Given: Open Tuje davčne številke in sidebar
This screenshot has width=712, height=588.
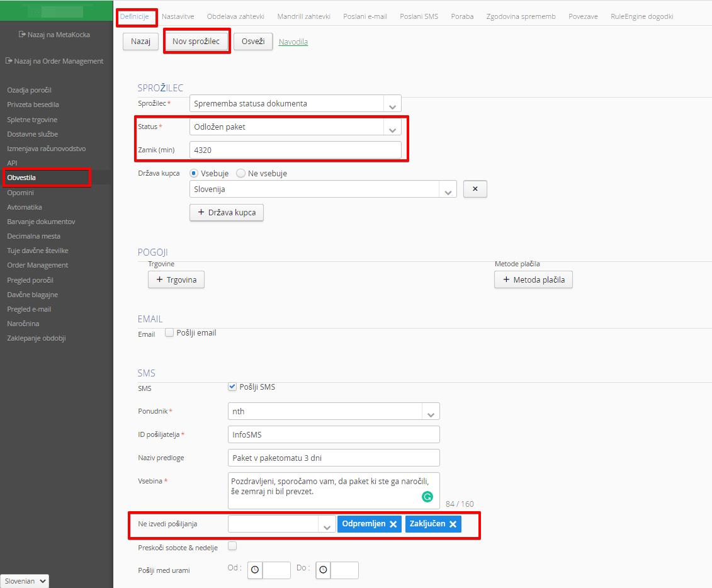Looking at the screenshot, I should coord(38,251).
